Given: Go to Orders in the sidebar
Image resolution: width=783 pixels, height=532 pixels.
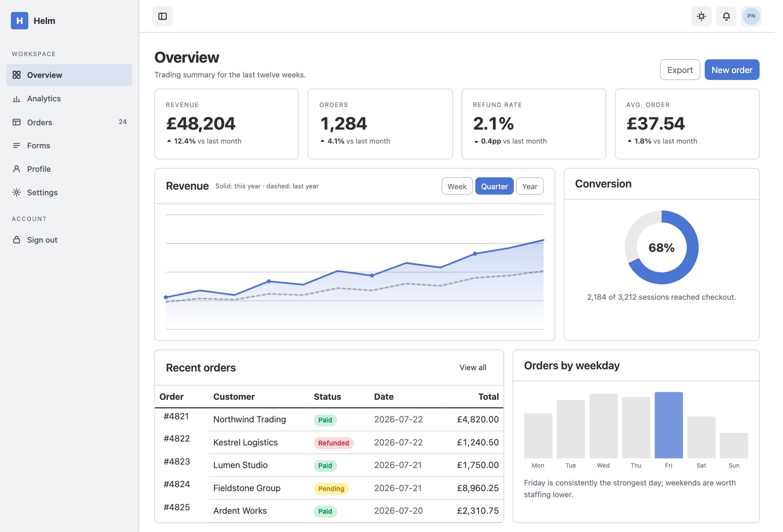Looking at the screenshot, I should coord(69,122).
